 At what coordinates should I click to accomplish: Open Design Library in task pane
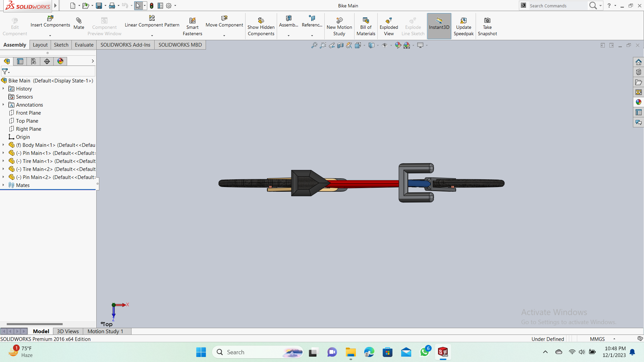point(638,72)
